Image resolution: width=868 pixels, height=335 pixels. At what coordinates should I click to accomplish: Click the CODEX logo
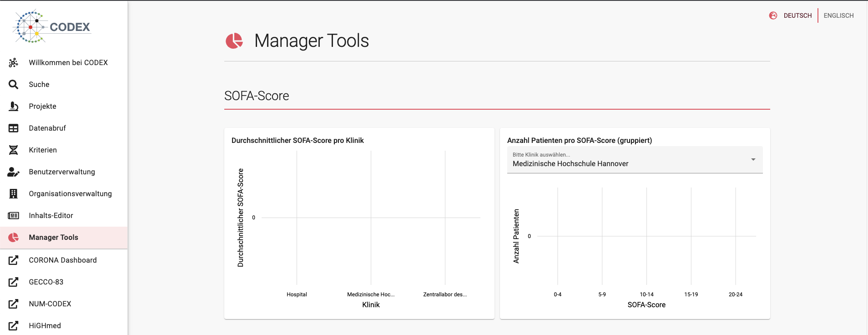point(52,26)
